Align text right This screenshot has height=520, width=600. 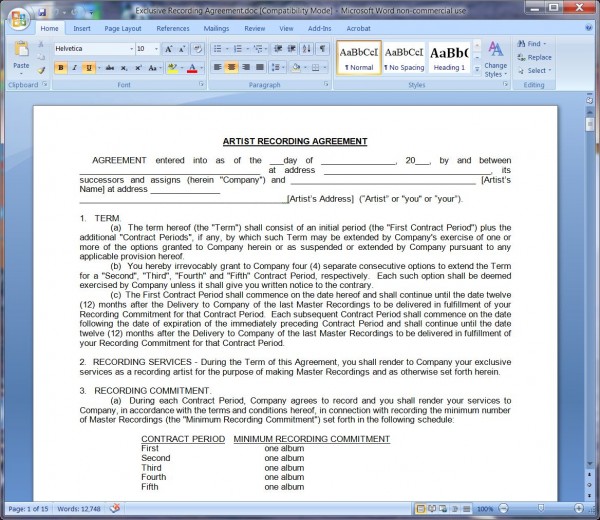[x=246, y=67]
